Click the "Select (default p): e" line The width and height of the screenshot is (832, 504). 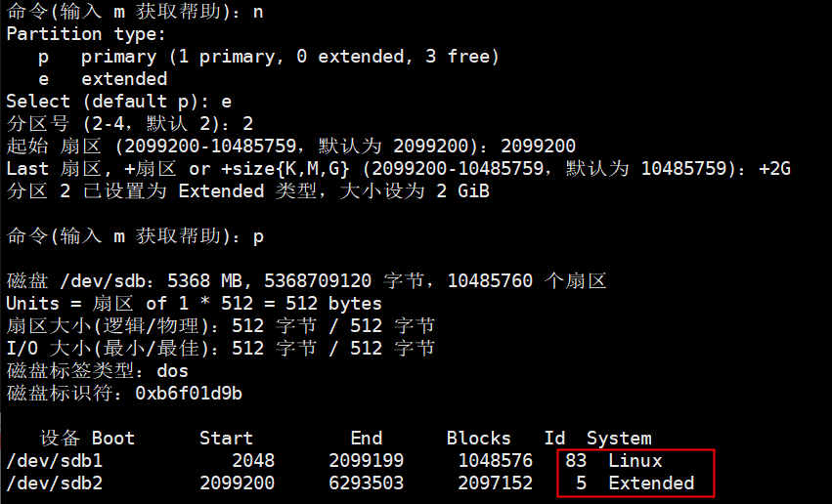[x=119, y=102]
